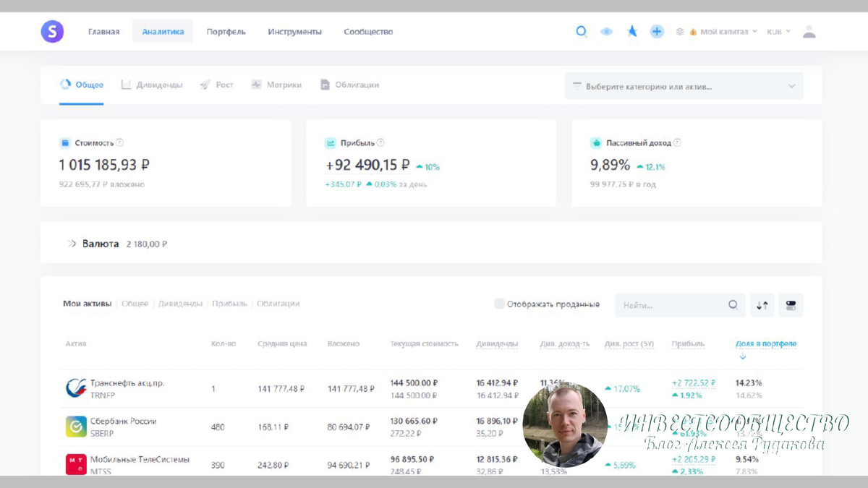Open Инструменты in the top menu

pos(294,32)
